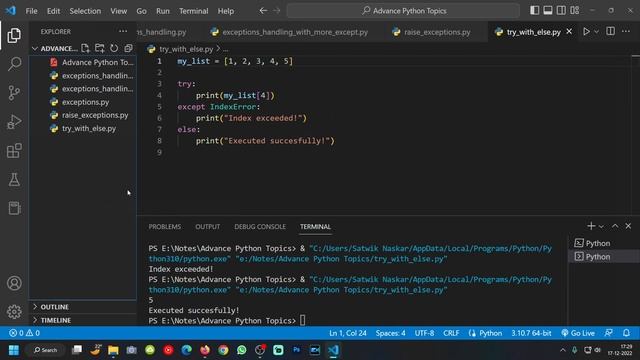Screen dimensions: 640x360
Task: Toggle the bottom panel visibility
Action: pos(548,11)
